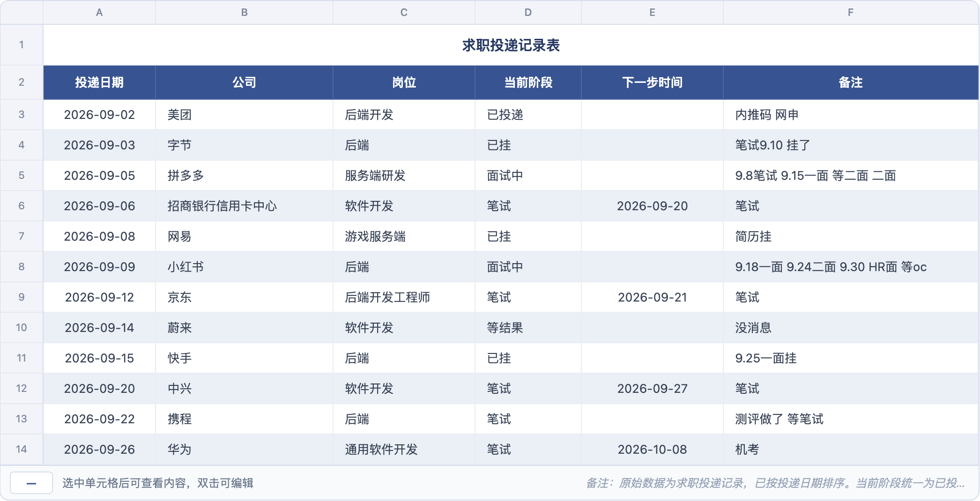
Task: Select the 美团 company cell
Action: pyautogui.click(x=245, y=115)
